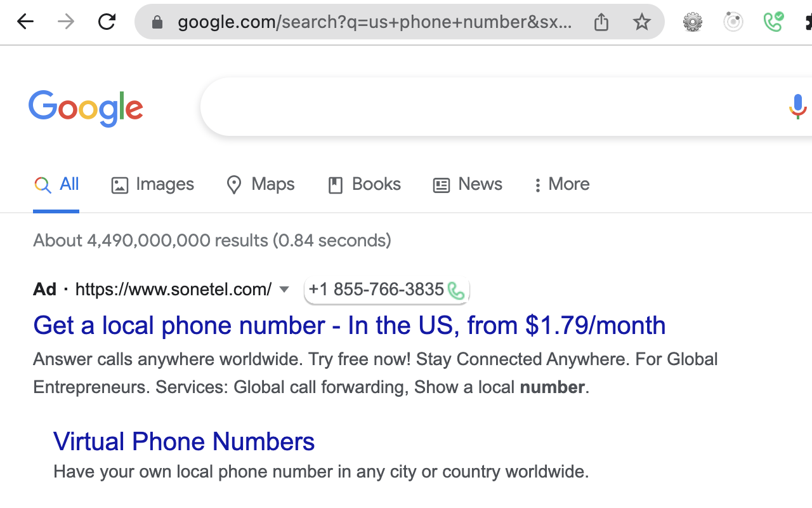
Task: Click the browser address bar URL
Action: click(374, 22)
